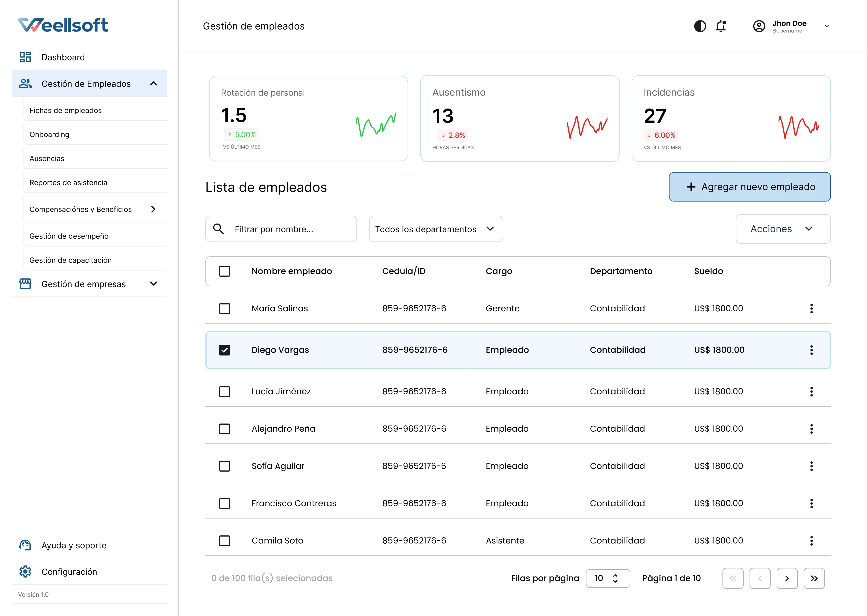
Task: Select Fichas de empleados in the sidebar
Action: (x=65, y=110)
